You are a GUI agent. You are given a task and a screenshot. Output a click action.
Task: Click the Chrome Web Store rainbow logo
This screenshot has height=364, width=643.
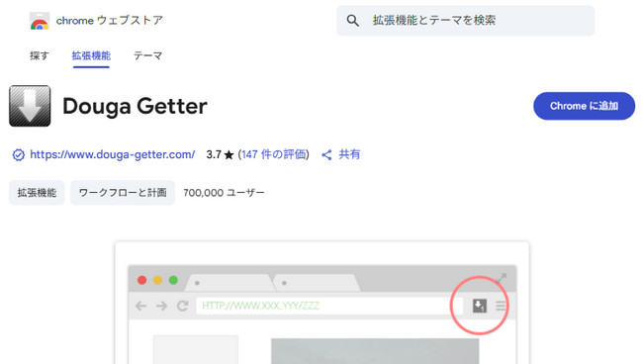40,21
